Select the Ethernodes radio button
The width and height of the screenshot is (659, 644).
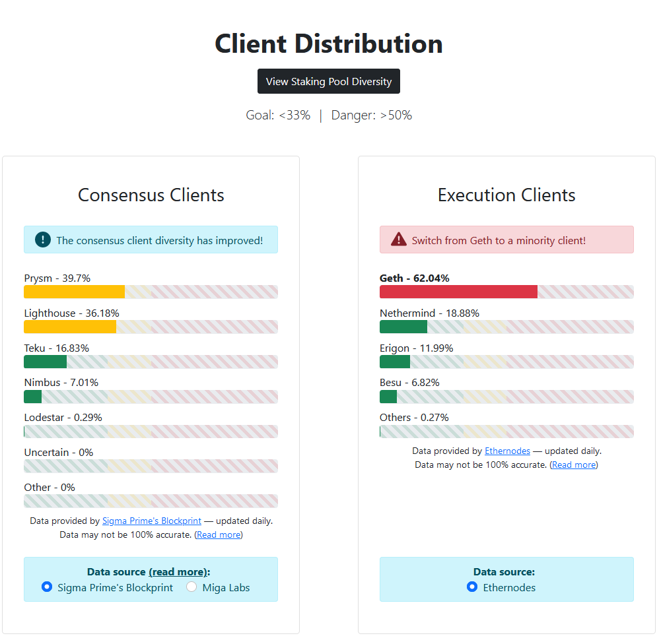472,587
